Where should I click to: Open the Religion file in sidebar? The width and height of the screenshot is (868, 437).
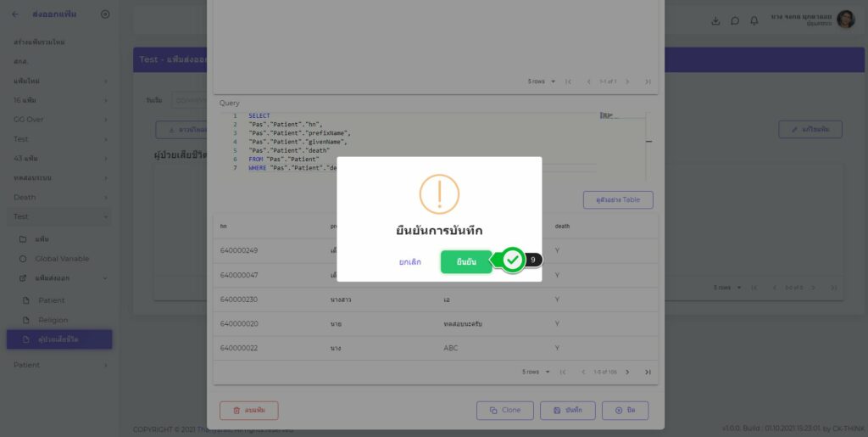(53, 320)
